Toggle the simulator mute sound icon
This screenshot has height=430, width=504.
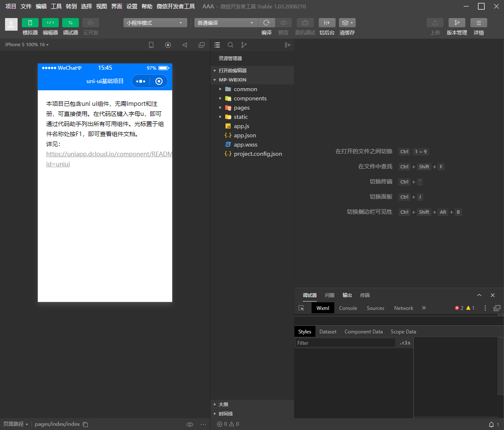(x=185, y=45)
